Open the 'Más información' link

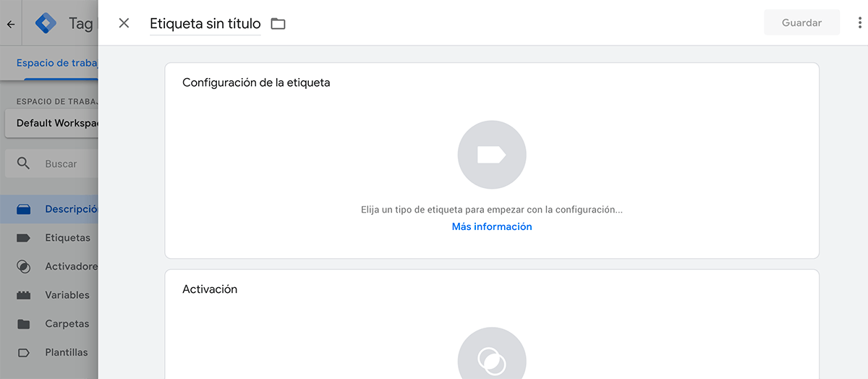(x=492, y=226)
